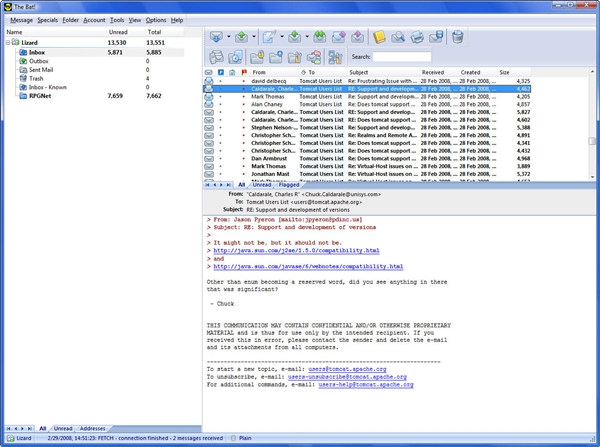Open the Specials menu

47,20
